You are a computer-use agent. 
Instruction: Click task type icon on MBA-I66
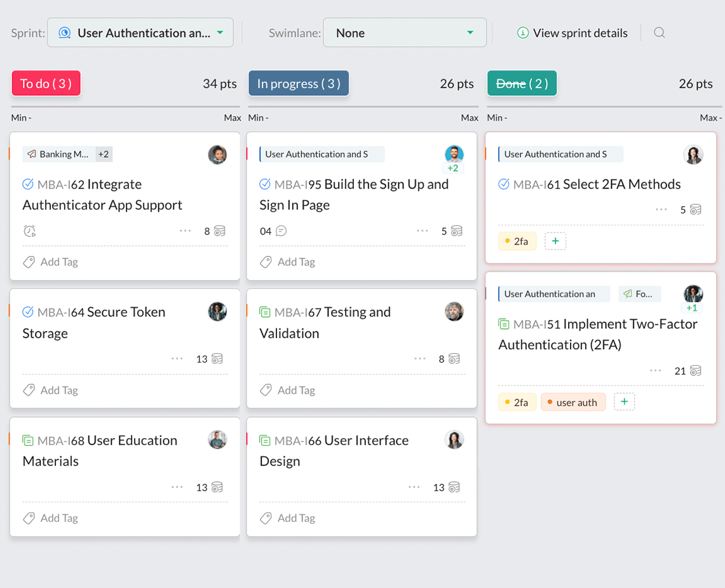tap(265, 441)
